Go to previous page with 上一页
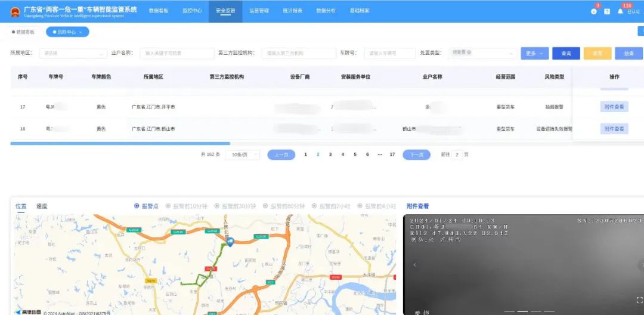The width and height of the screenshot is (644, 315). [281, 155]
